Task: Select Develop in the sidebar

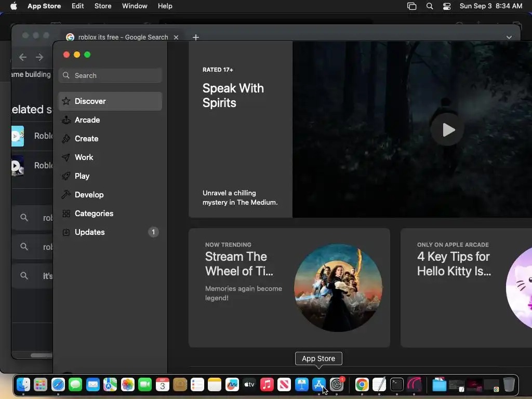Action: point(110,194)
